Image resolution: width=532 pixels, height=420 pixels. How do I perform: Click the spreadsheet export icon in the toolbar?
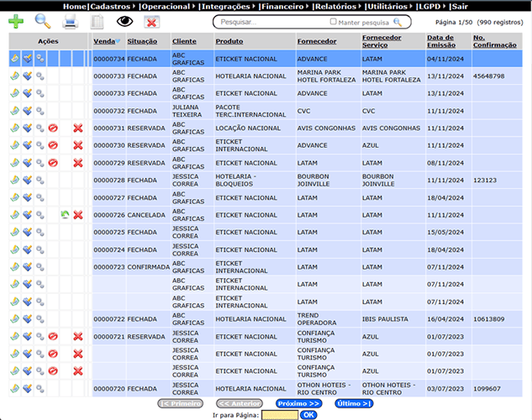[x=97, y=22]
